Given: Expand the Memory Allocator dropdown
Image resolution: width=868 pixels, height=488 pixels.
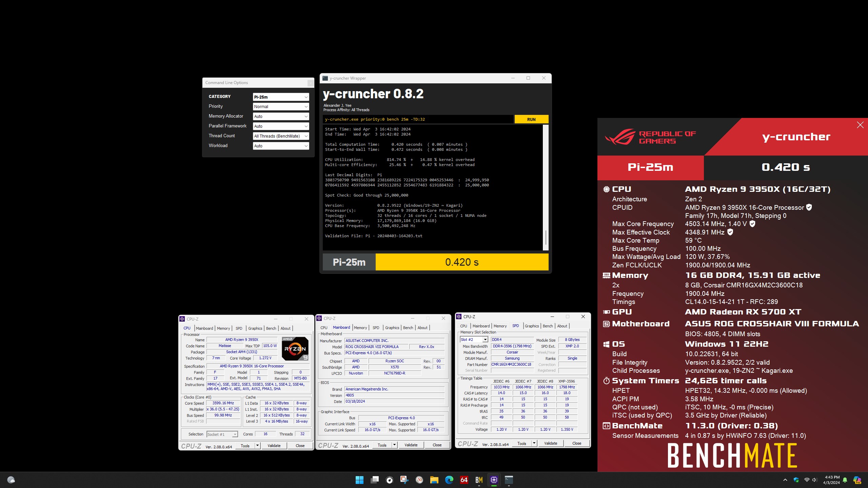Looking at the screenshot, I should pos(281,116).
